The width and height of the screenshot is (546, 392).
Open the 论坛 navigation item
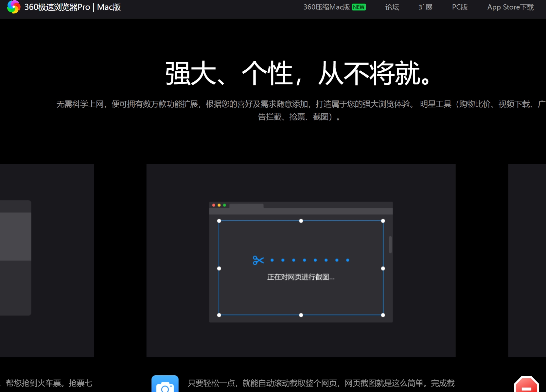coord(392,7)
